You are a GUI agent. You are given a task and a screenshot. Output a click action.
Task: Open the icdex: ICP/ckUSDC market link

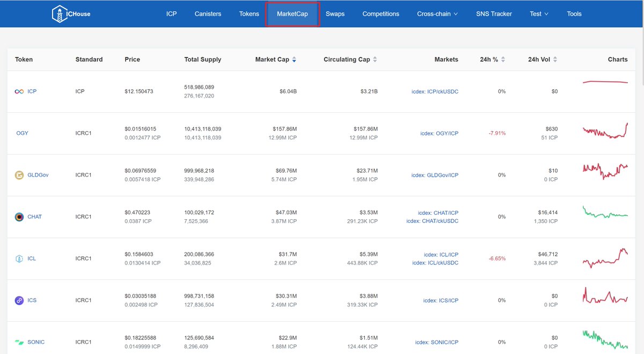(x=435, y=92)
